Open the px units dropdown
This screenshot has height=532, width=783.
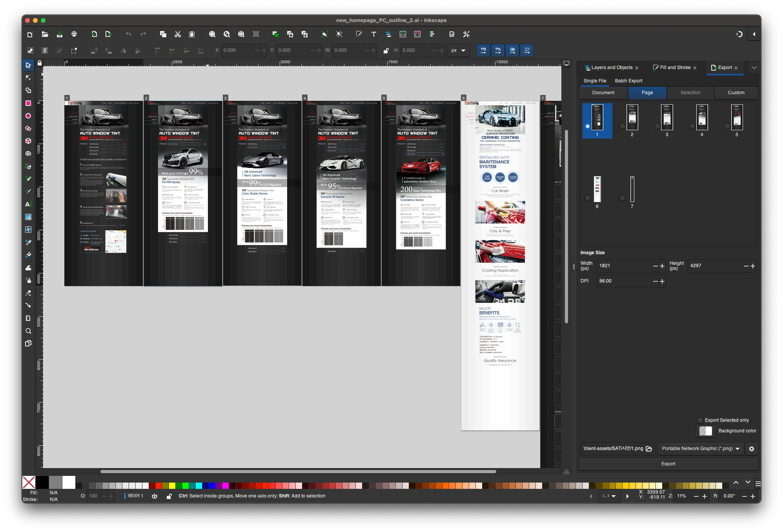458,50
